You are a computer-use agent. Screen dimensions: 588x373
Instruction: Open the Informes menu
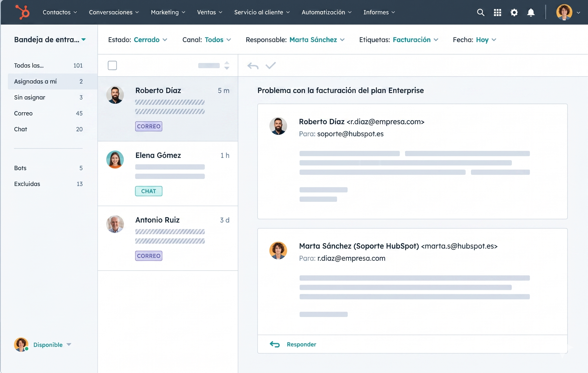pos(379,12)
